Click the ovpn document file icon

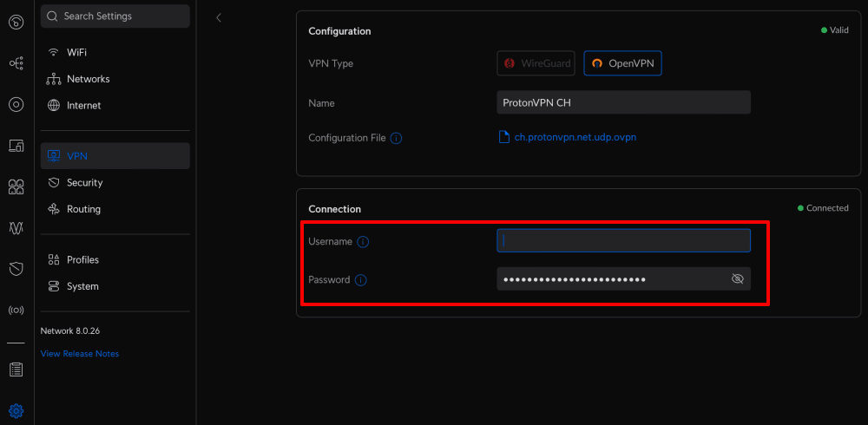(x=503, y=137)
